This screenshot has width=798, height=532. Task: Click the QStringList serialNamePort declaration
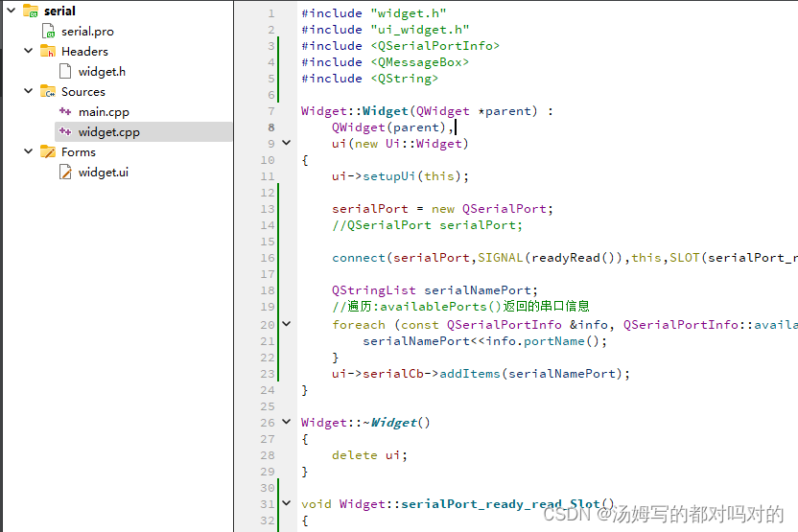(434, 289)
